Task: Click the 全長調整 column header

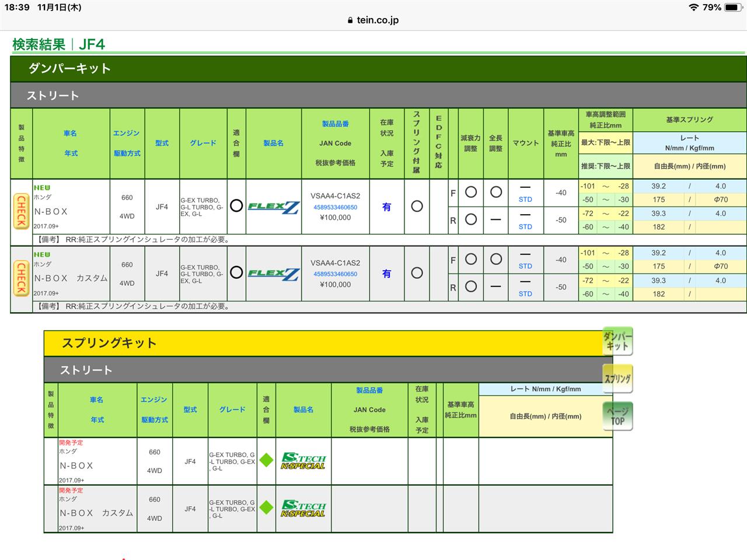Action: [495, 143]
